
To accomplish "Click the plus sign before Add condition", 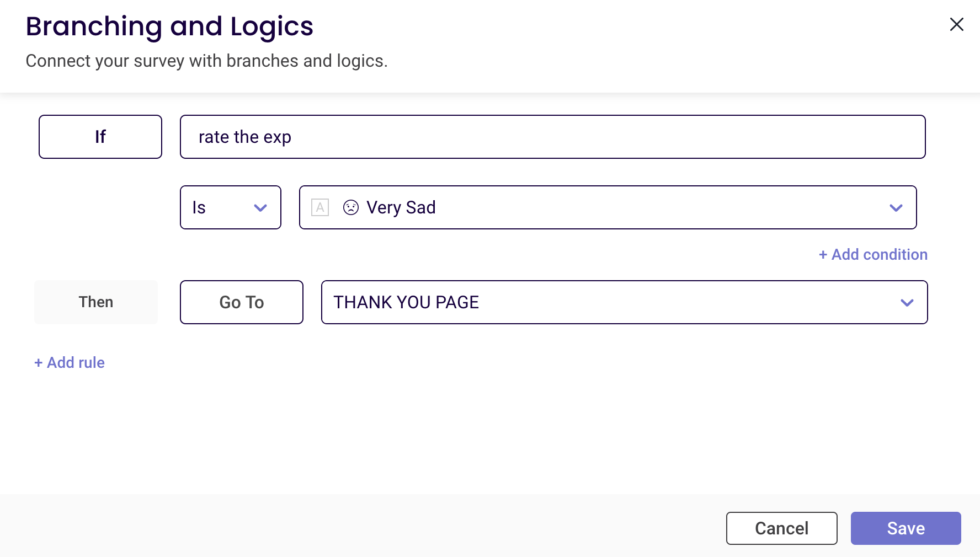I will [823, 255].
